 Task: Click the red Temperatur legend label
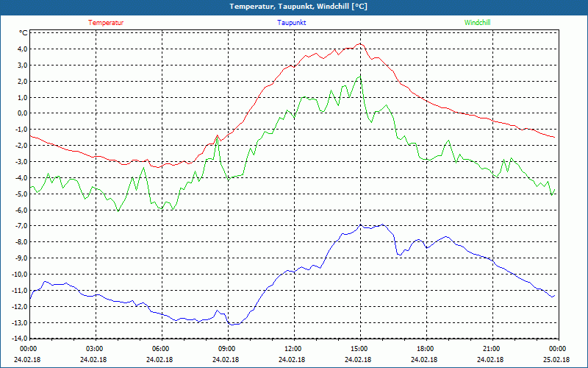tap(106, 23)
